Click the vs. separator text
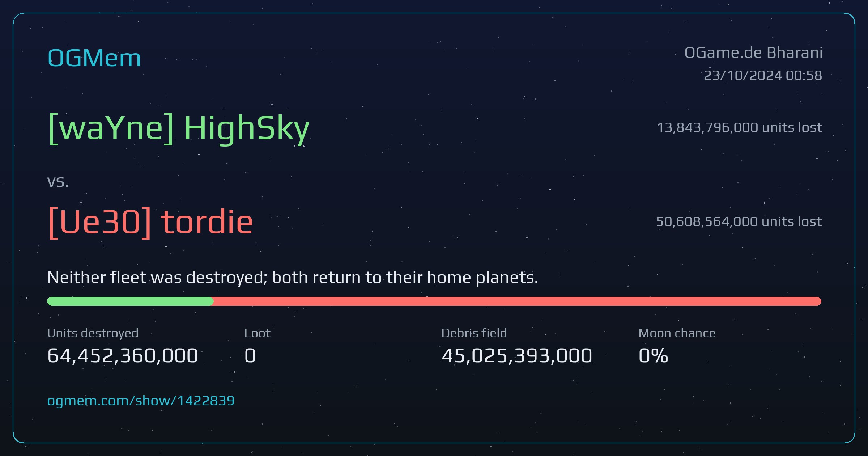The image size is (868, 456). (x=58, y=182)
